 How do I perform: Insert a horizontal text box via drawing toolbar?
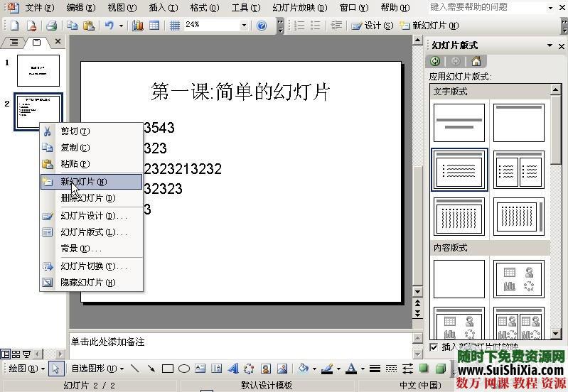pyautogui.click(x=200, y=369)
